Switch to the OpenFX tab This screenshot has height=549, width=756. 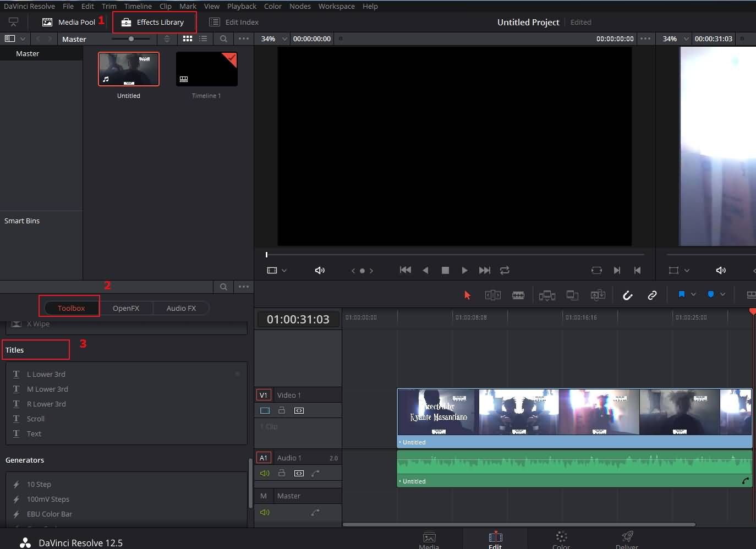(125, 308)
